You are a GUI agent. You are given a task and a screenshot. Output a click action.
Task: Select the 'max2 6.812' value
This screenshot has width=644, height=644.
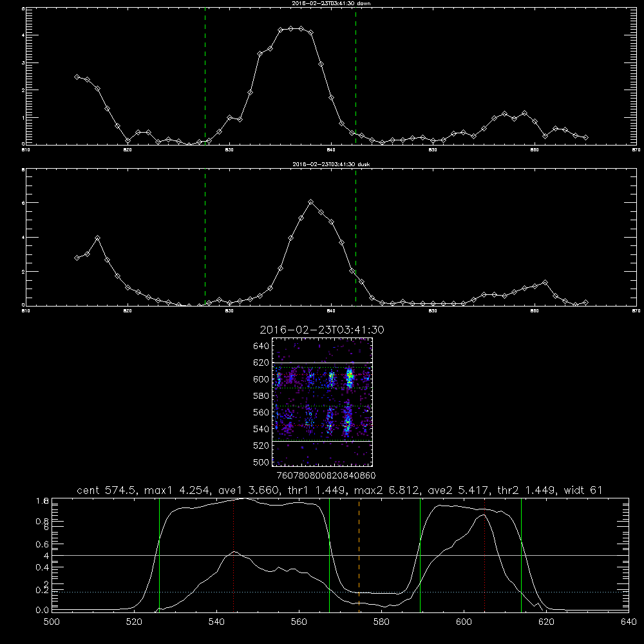(386, 490)
